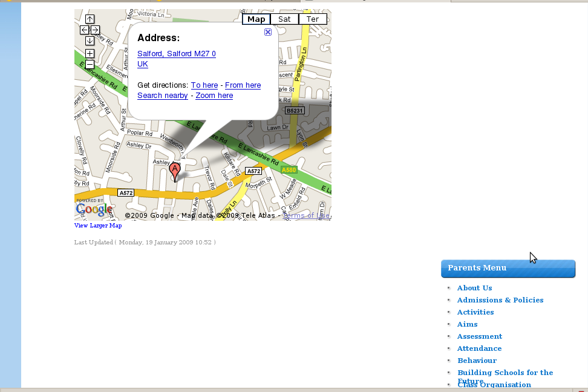Get directions To here
Image resolution: width=588 pixels, height=392 pixels.
[204, 85]
